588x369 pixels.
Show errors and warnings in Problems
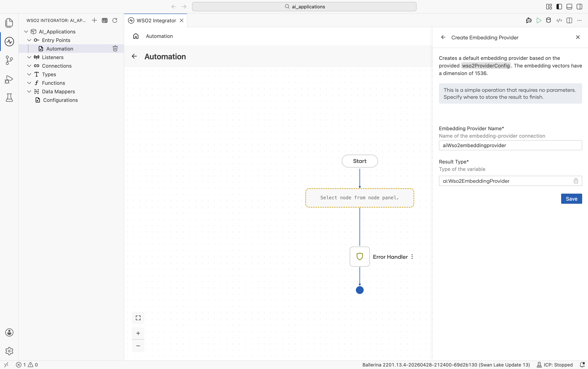[27, 365]
